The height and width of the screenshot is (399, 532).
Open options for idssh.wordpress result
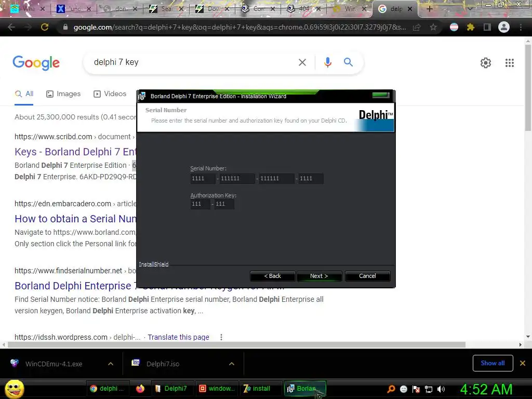coord(221,337)
